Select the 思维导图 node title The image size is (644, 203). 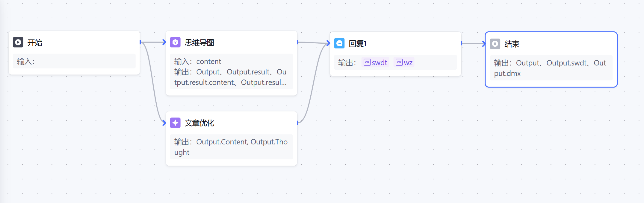(199, 42)
